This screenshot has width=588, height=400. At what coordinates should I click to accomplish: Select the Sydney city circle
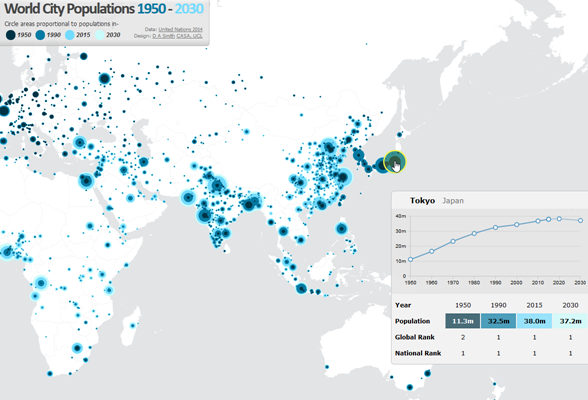[x=428, y=373]
